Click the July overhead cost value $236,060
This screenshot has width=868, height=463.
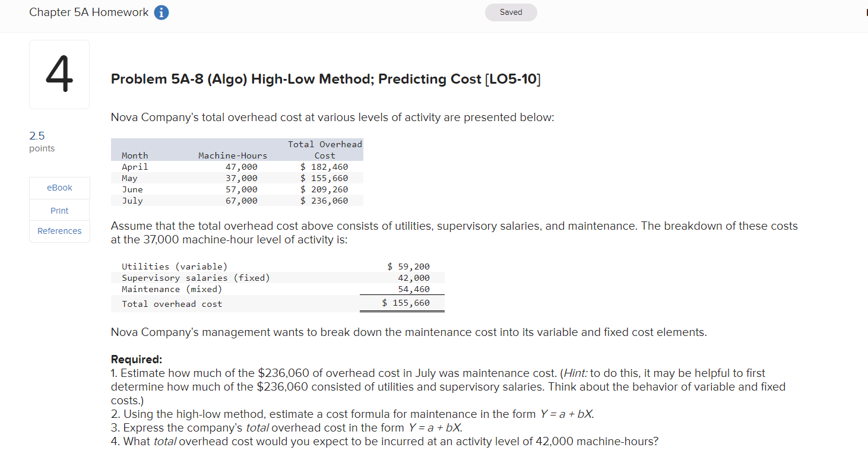coord(324,201)
